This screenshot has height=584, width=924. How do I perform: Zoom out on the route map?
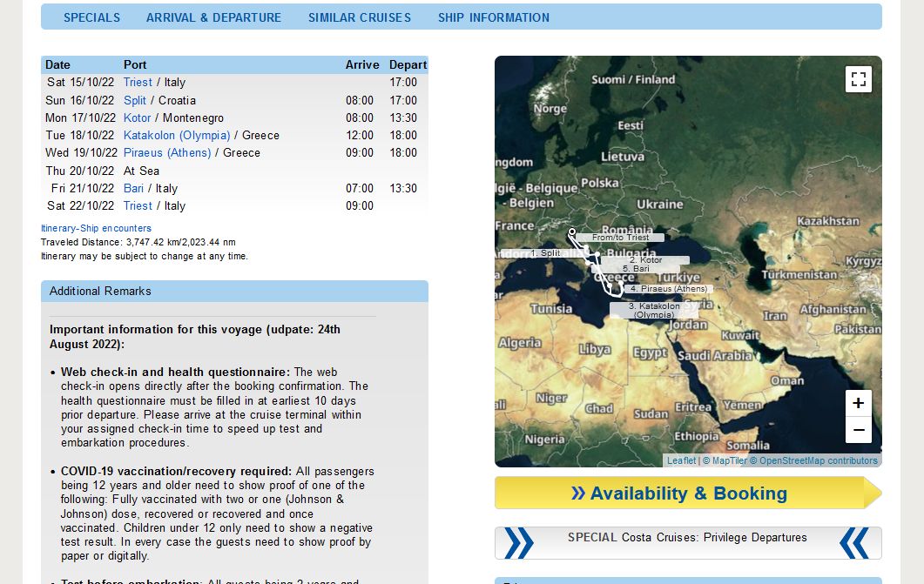(x=859, y=430)
